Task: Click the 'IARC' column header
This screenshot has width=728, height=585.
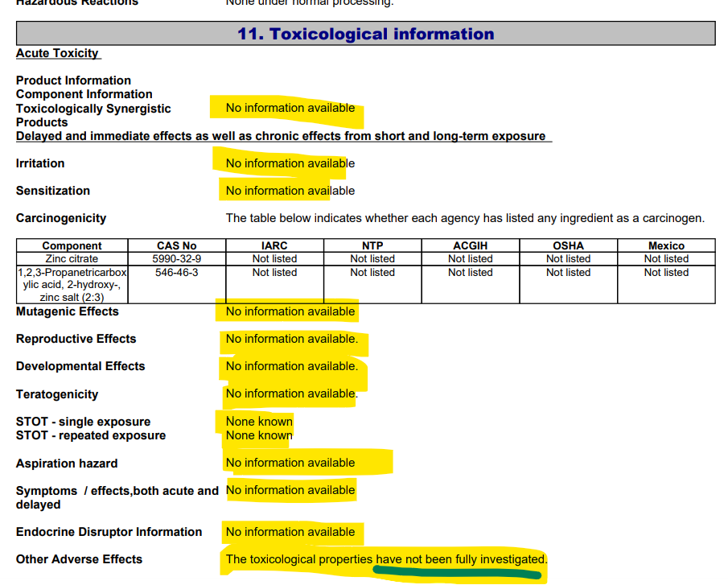Action: pyautogui.click(x=274, y=245)
